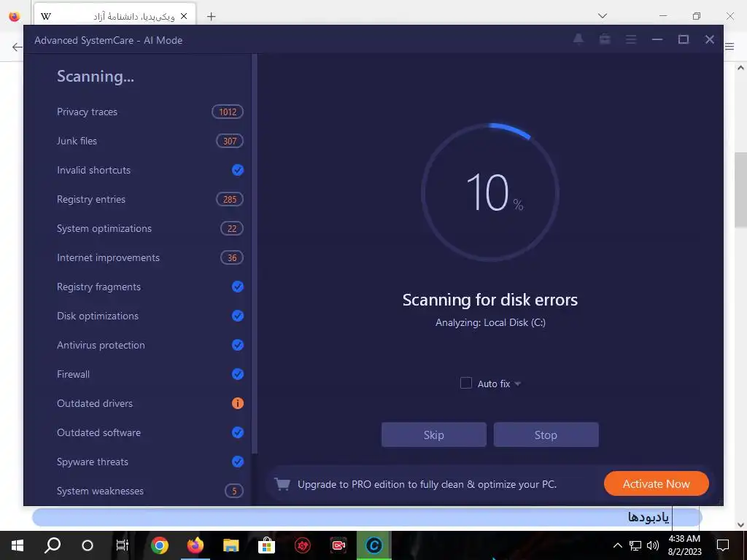Click the 10% scan progress circle
Screen dimensions: 747x560
pyautogui.click(x=489, y=192)
